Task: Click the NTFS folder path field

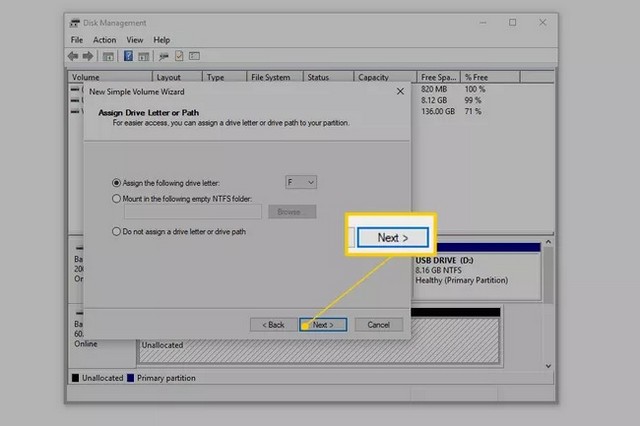Action: point(192,212)
